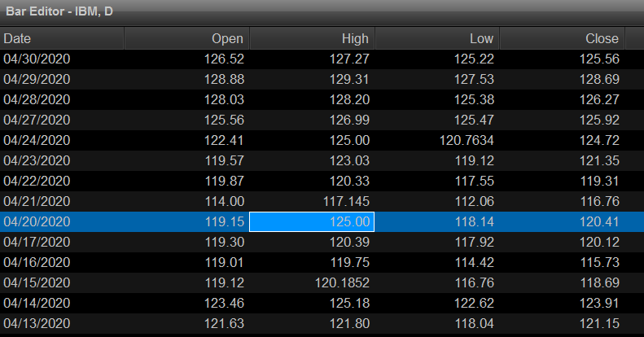Click Low value 125.22
Image resolution: width=644 pixels, height=337 pixels.
(474, 59)
